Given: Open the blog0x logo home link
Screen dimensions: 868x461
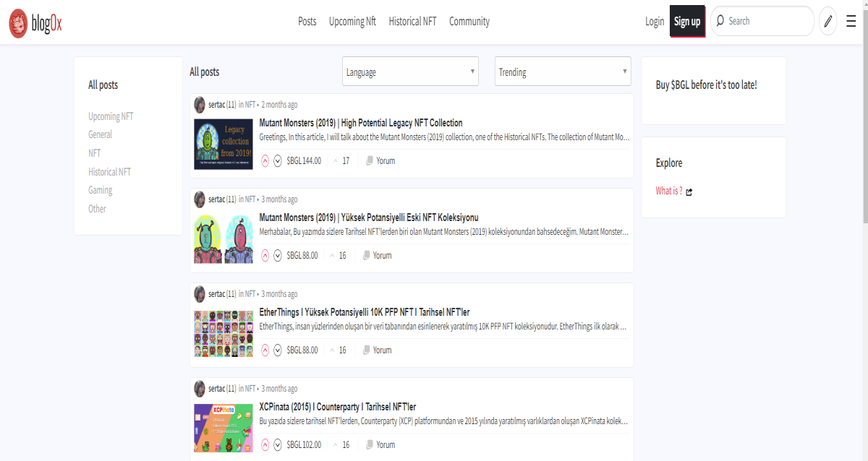Looking at the screenshot, I should coord(35,23).
